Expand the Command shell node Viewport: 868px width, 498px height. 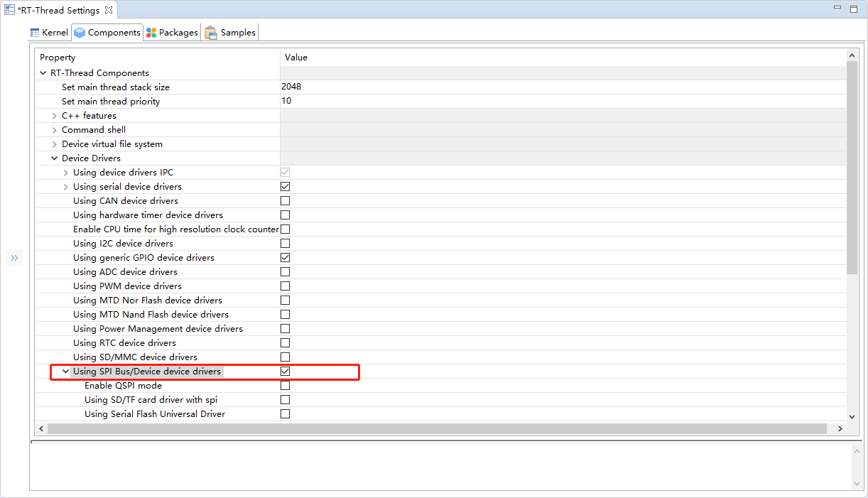point(55,130)
